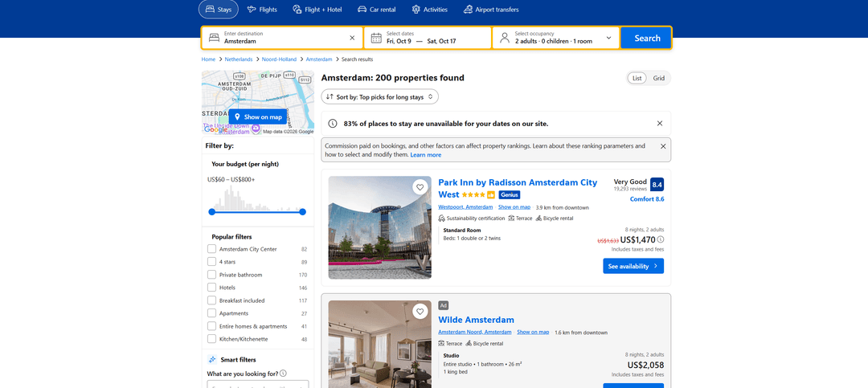Enable the Kitchen/Kitchenette filter
This screenshot has width=868, height=388.
tap(211, 339)
